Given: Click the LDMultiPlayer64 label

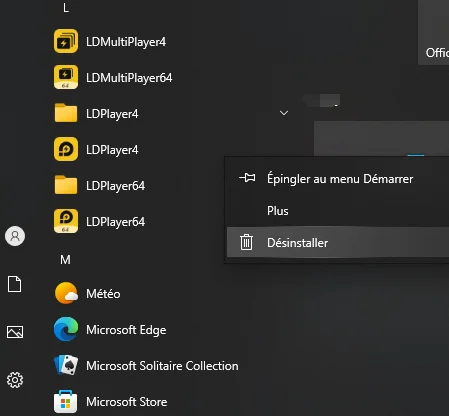Looking at the screenshot, I should 129,78.
